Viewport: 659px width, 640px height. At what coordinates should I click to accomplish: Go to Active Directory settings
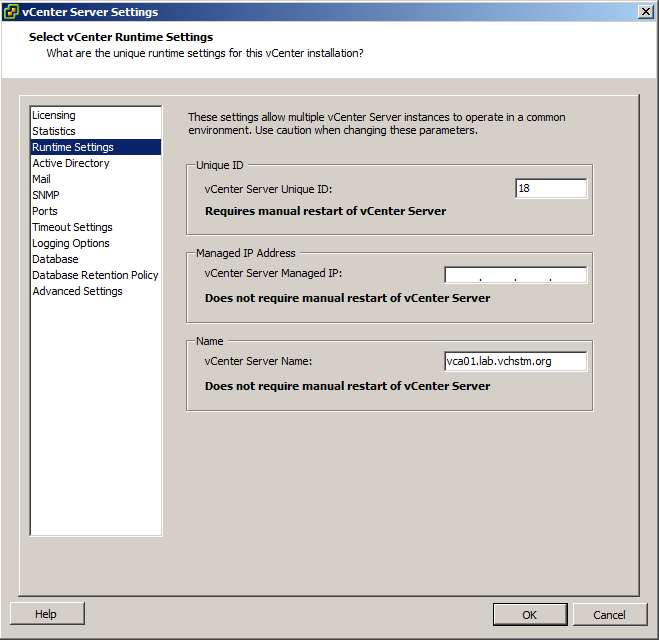pos(96,163)
